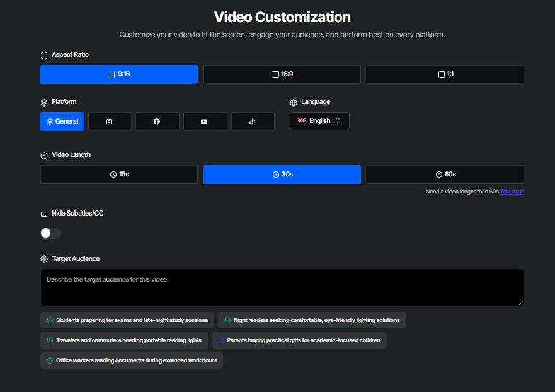Click the Talk to us link
555x392 pixels.
pos(512,191)
